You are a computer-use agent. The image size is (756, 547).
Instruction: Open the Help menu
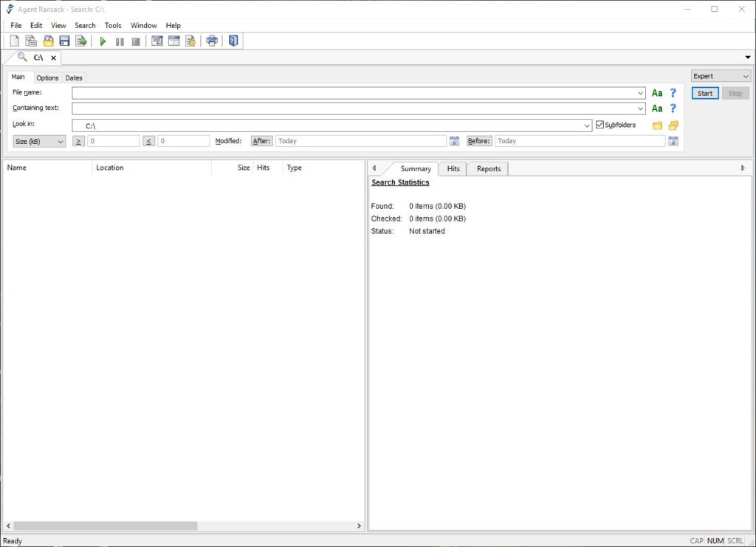[173, 26]
